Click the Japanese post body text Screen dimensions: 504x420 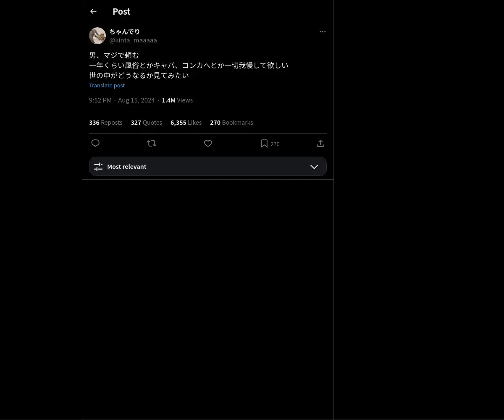[x=189, y=66]
